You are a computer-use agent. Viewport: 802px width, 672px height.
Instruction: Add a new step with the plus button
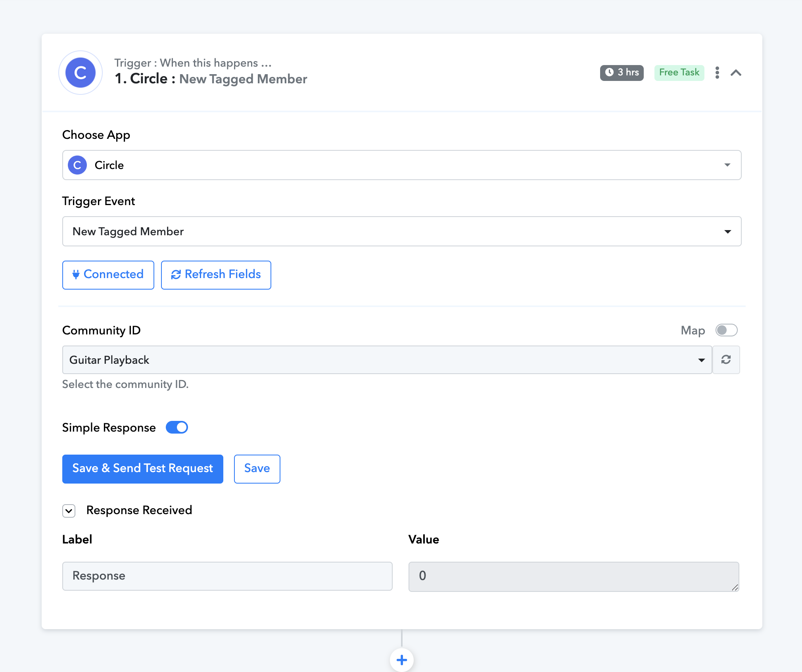pos(402,660)
